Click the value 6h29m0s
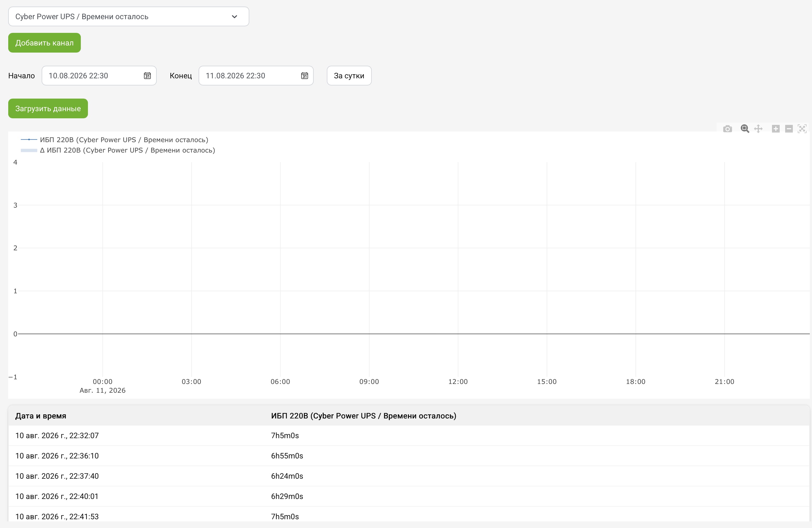 [287, 496]
